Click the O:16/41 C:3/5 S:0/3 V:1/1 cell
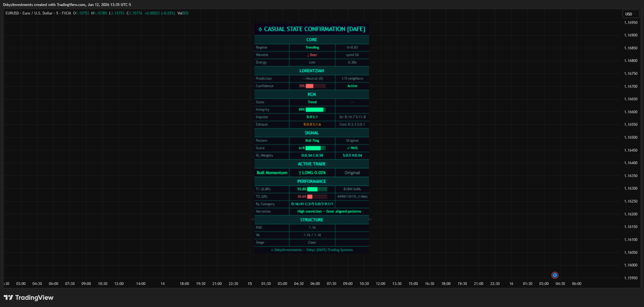The height and width of the screenshot is (307, 644). coord(312,204)
